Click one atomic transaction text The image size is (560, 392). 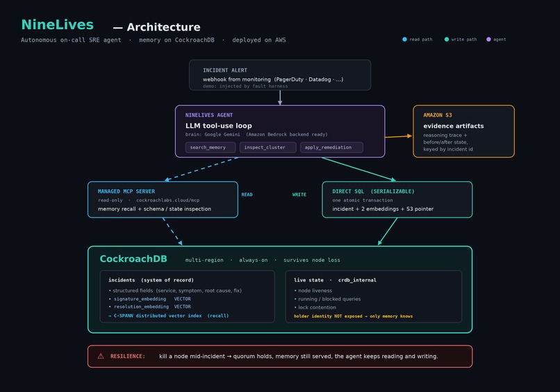pos(363,200)
